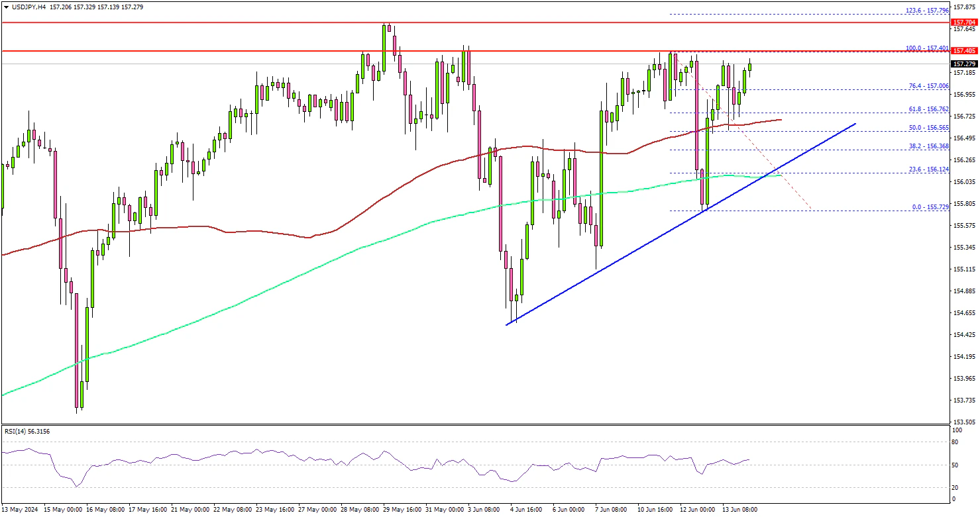Select the 76.4 - 157.006 Fibonacci label
Viewport: 980px width, 517px height.
point(928,86)
